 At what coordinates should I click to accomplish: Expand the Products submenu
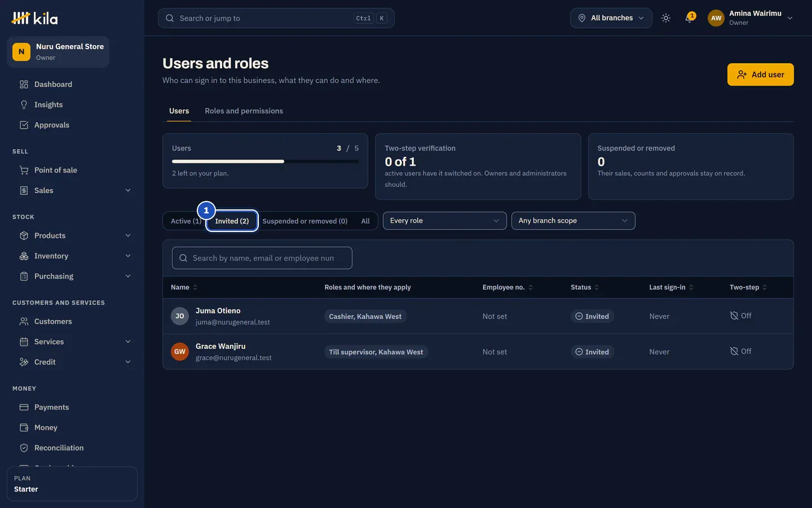click(128, 236)
